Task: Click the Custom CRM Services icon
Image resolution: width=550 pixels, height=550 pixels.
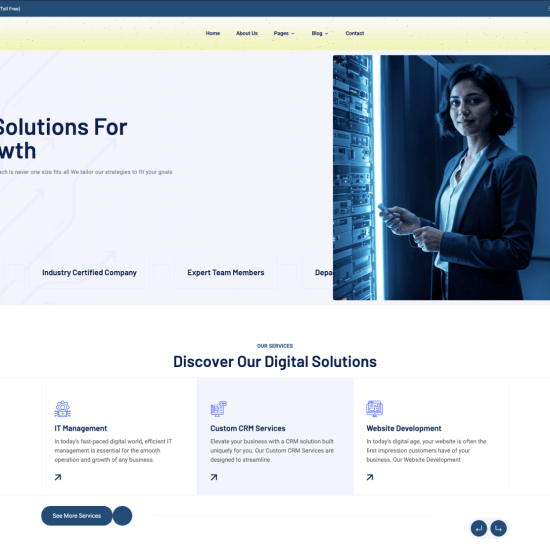Action: (x=219, y=409)
